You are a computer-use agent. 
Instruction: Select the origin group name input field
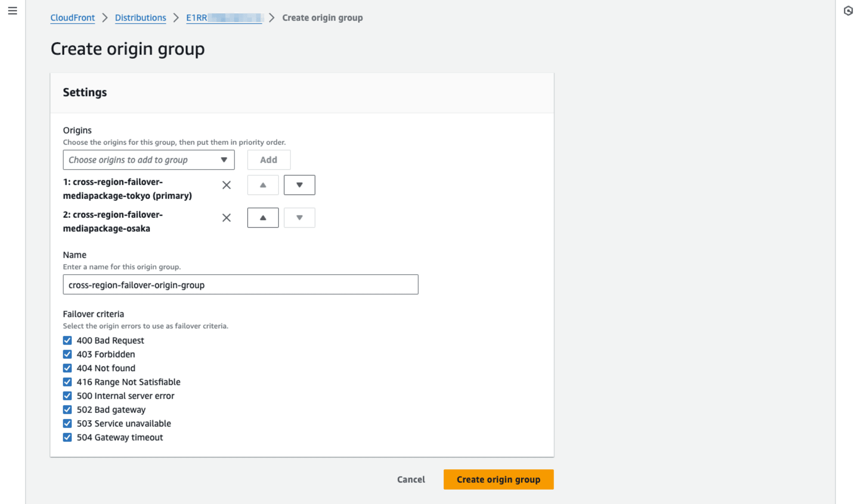[240, 285]
